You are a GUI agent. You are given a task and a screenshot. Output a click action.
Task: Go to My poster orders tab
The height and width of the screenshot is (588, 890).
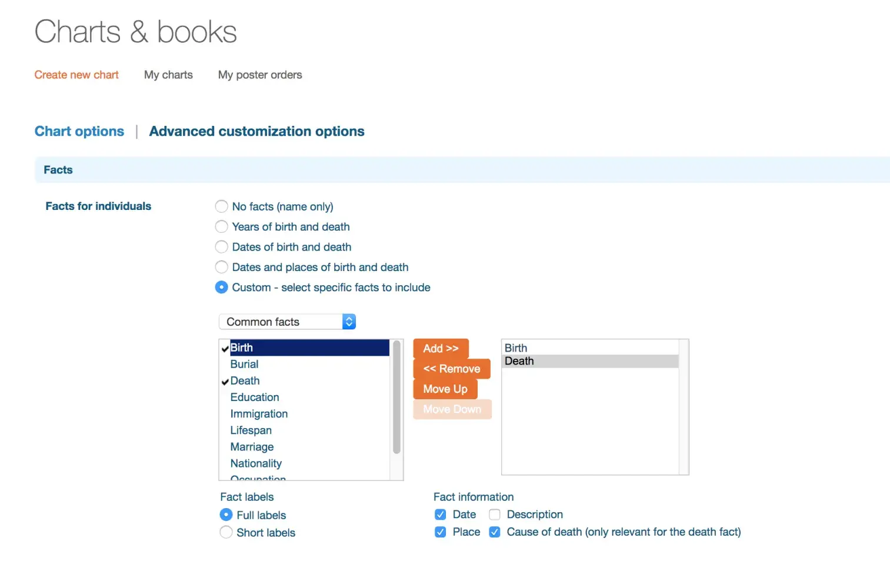click(x=260, y=75)
